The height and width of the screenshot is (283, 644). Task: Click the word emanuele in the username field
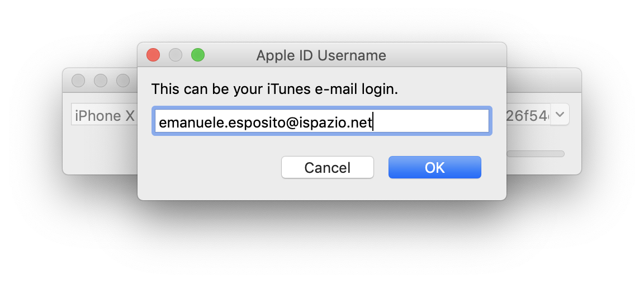(x=191, y=122)
